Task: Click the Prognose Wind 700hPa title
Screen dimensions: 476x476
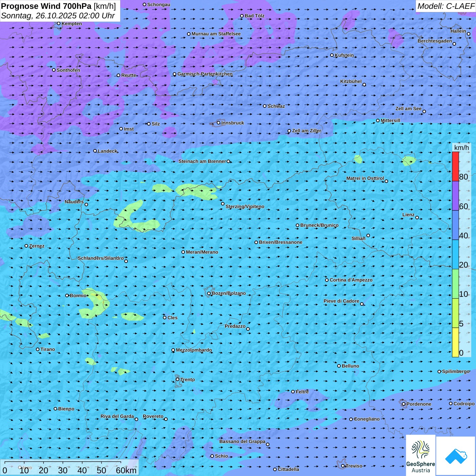Action: coord(46,6)
